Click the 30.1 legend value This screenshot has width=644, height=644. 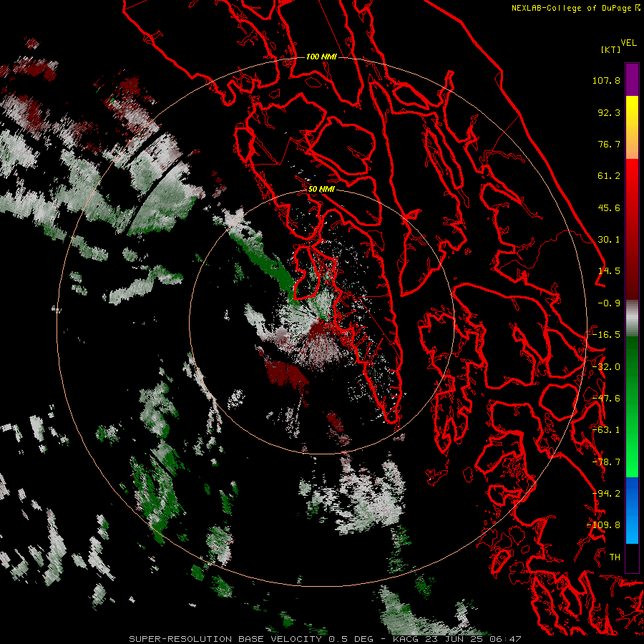[x=609, y=240]
